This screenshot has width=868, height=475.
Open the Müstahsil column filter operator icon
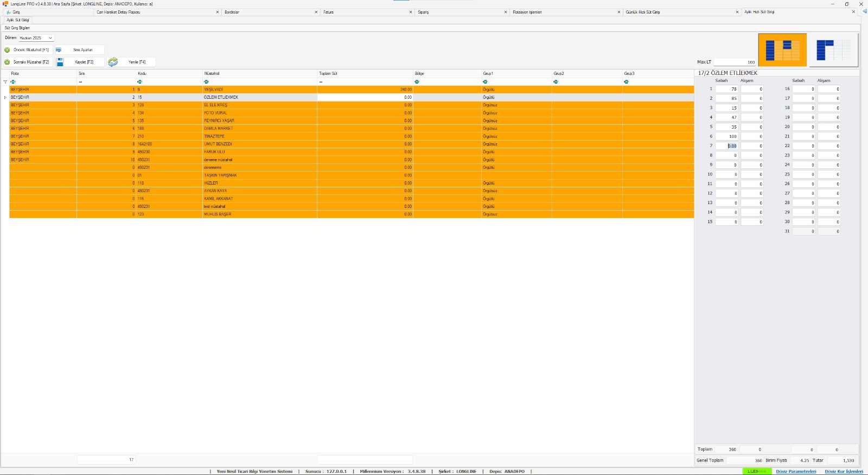(x=206, y=82)
